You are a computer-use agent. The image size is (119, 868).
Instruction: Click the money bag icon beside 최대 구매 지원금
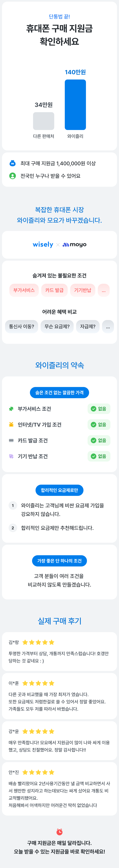[x=13, y=163]
